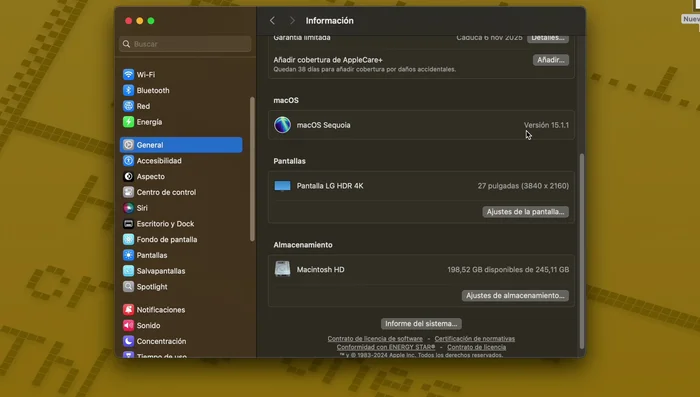Click the Buscar search field
The height and width of the screenshot is (397, 700).
[x=185, y=44]
